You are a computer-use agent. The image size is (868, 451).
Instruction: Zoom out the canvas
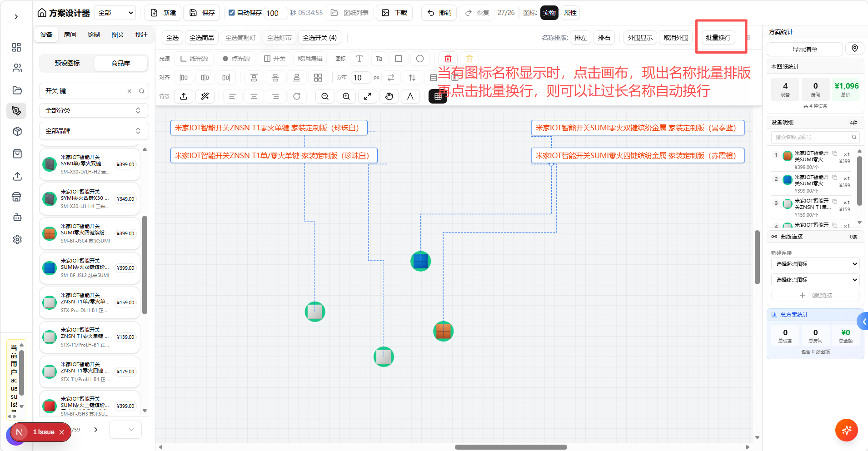pos(325,96)
